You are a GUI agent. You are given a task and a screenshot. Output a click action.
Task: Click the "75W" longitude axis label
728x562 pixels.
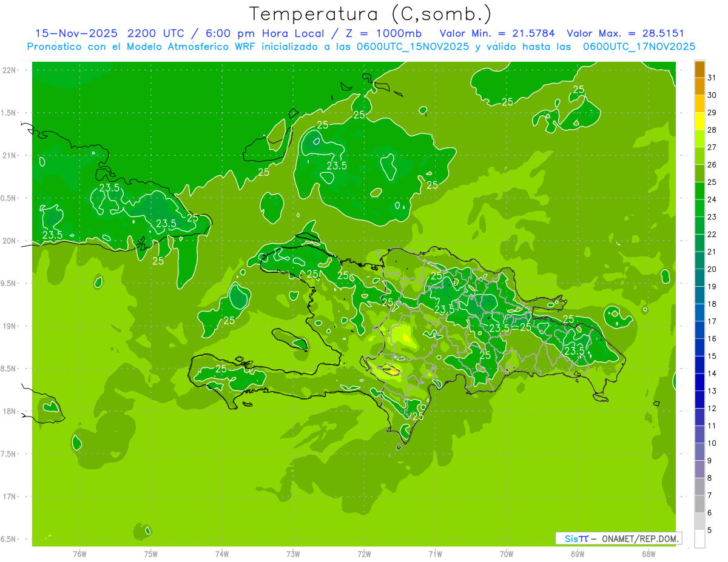[151, 554]
